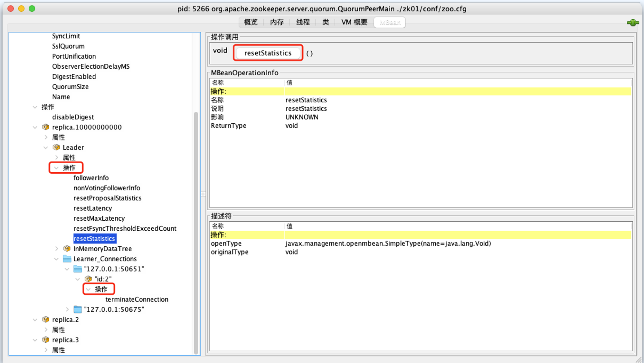The height and width of the screenshot is (363, 644).
Task: Select followerInfo operation in tree
Action: click(x=91, y=178)
